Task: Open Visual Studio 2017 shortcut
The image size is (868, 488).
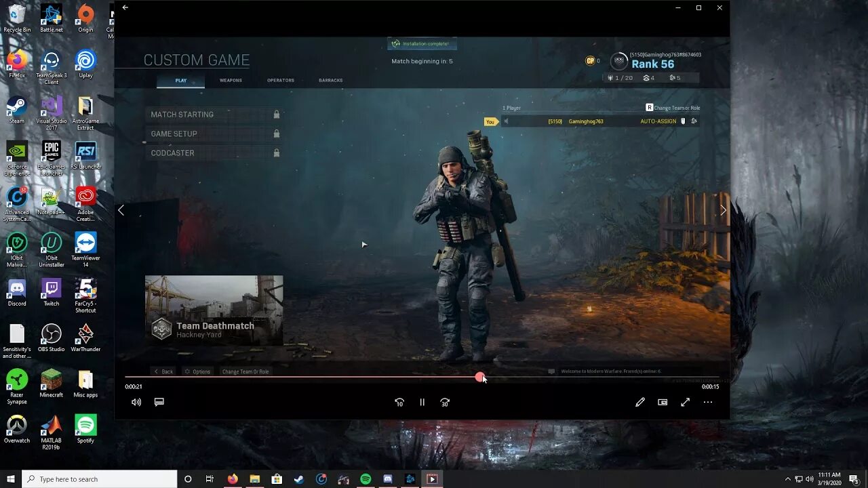Action: tap(52, 113)
